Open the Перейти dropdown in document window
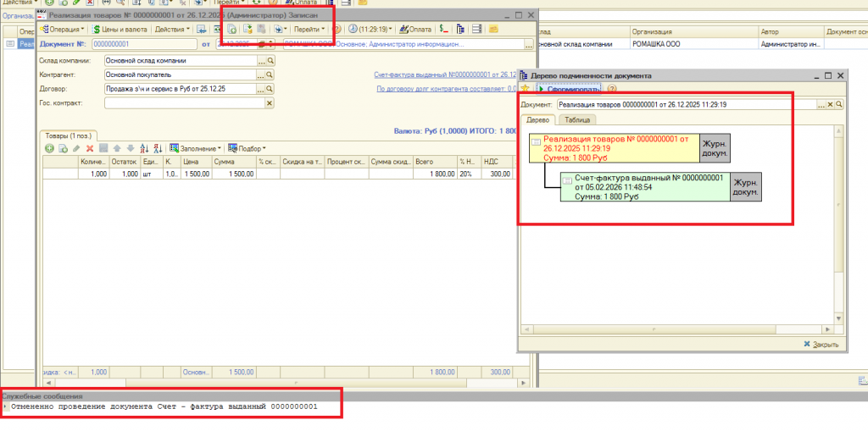This screenshot has height=431, width=868. (309, 29)
